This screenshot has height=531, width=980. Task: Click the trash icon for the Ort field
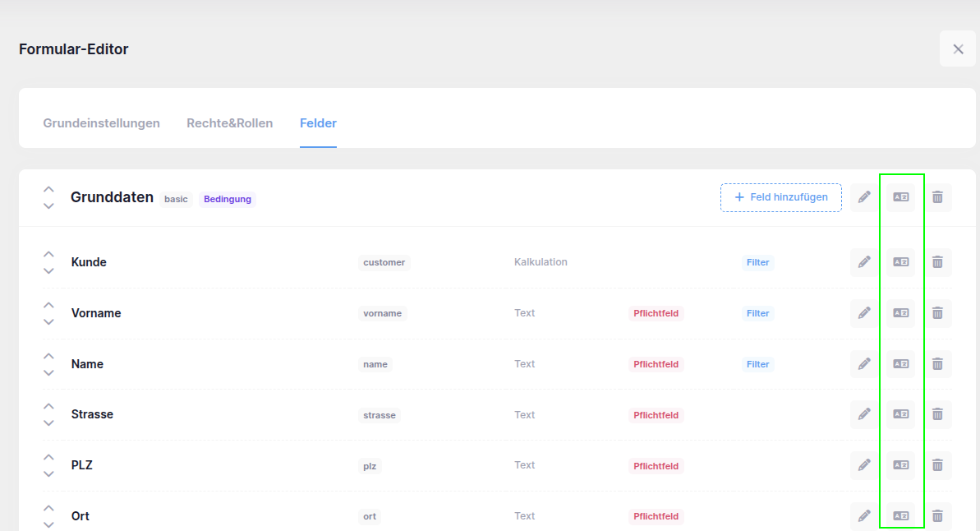tap(937, 515)
